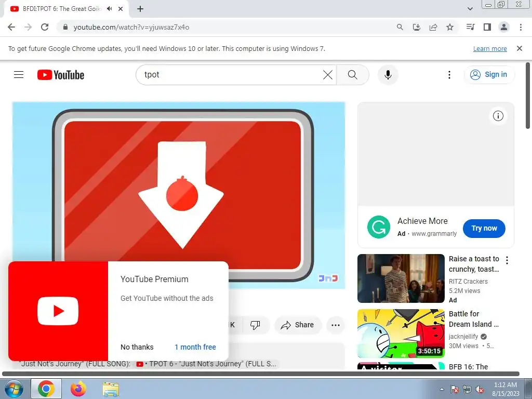Screen dimensions: 532x399
Task: Bookmark this page with the star icon
Action: point(450,27)
